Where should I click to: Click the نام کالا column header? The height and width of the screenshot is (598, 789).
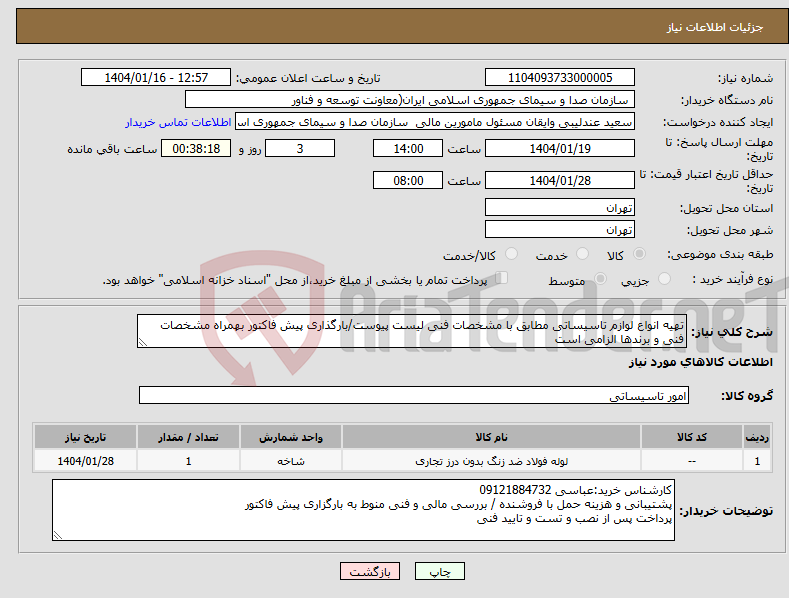491,437
